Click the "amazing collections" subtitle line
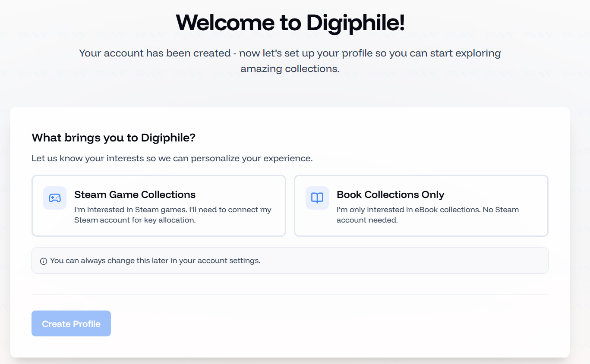 click(x=290, y=69)
